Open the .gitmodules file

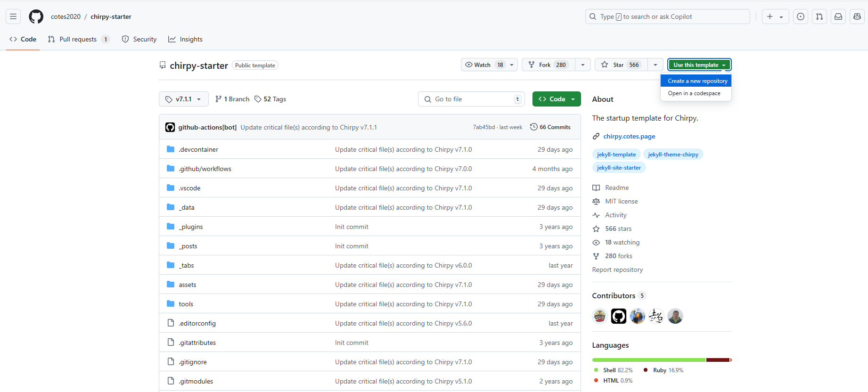pos(196,381)
